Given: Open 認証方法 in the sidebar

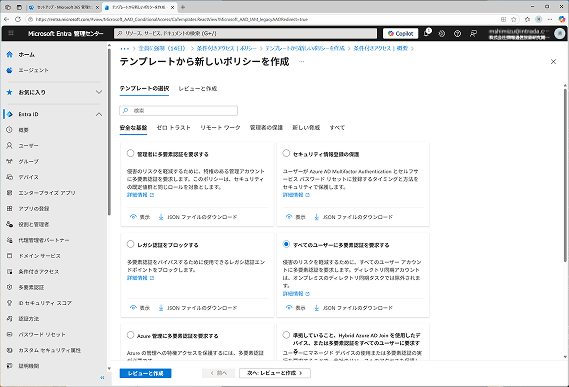Looking at the screenshot, I should click(29, 318).
